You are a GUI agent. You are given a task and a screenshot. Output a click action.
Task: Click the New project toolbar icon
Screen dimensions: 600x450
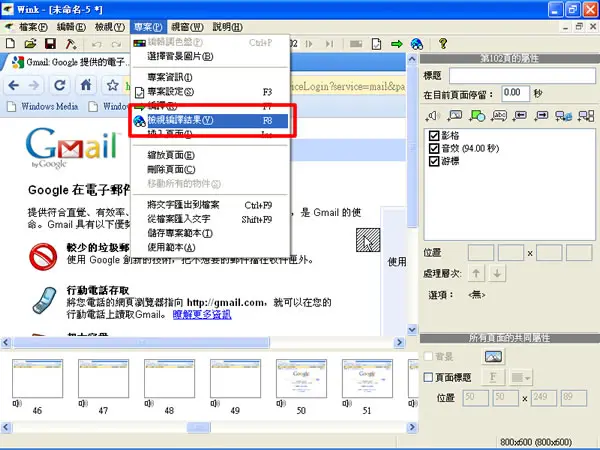click(x=10, y=43)
